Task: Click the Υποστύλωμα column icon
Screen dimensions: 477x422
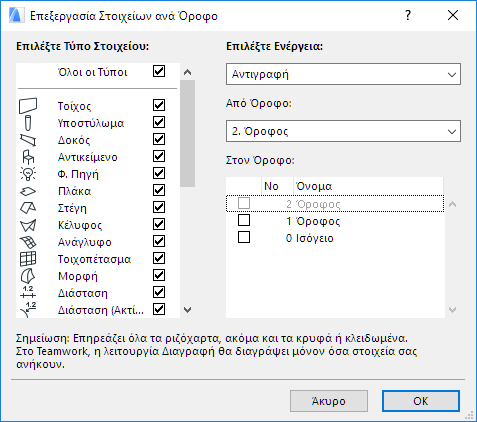Action: point(28,123)
